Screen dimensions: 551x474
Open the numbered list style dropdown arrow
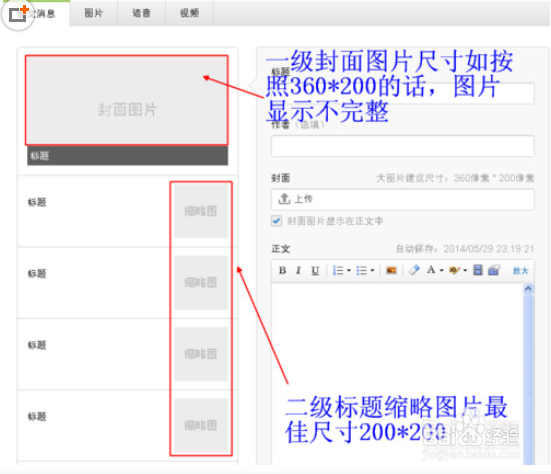(x=349, y=271)
